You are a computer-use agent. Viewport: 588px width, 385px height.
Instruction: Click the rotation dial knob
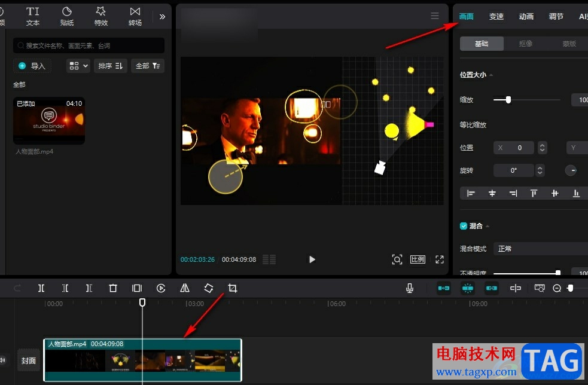click(x=571, y=170)
